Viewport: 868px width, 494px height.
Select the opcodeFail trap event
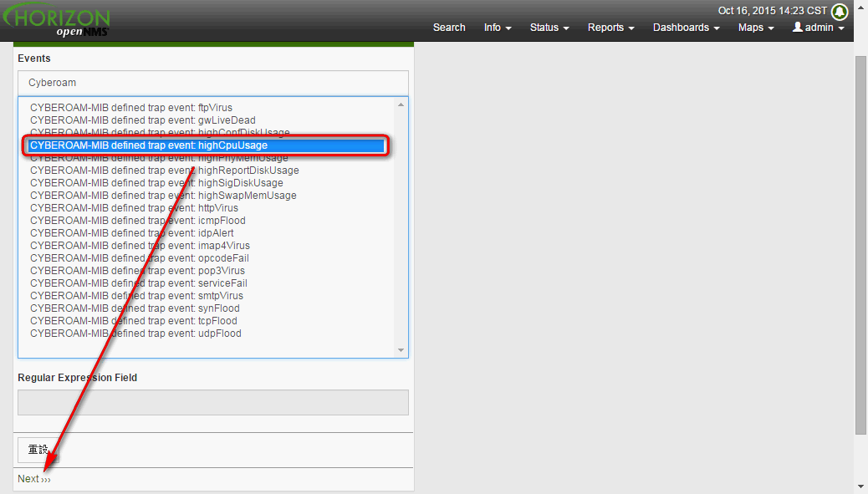pyautogui.click(x=140, y=257)
